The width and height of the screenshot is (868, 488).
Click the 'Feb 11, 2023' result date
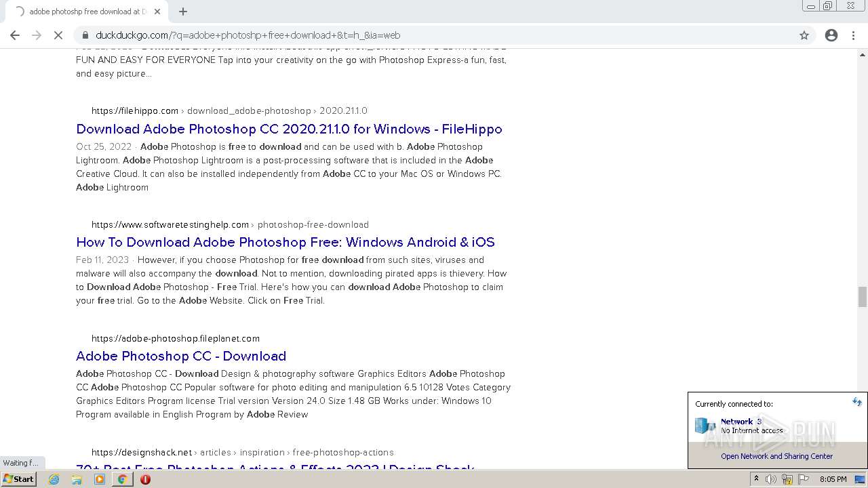pos(102,260)
